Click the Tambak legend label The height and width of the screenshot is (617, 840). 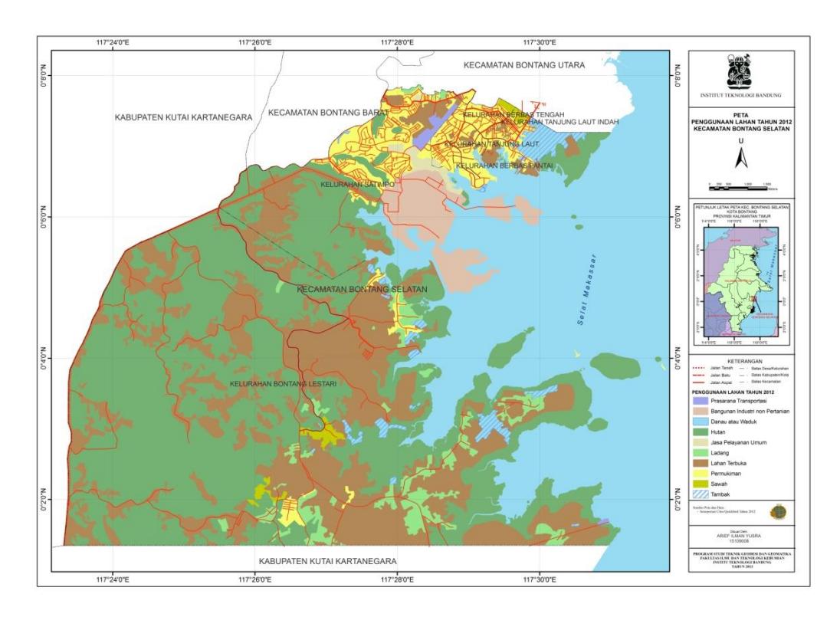[720, 494]
